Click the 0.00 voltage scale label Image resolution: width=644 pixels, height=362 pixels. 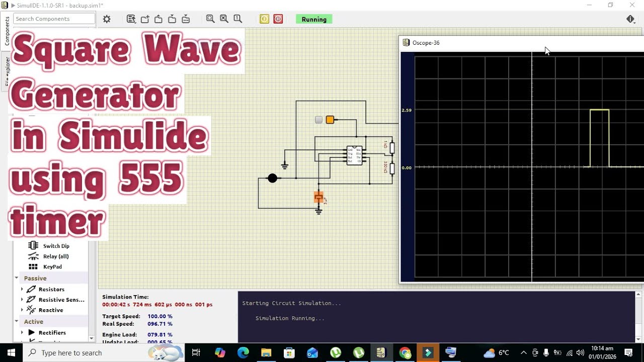point(407,168)
